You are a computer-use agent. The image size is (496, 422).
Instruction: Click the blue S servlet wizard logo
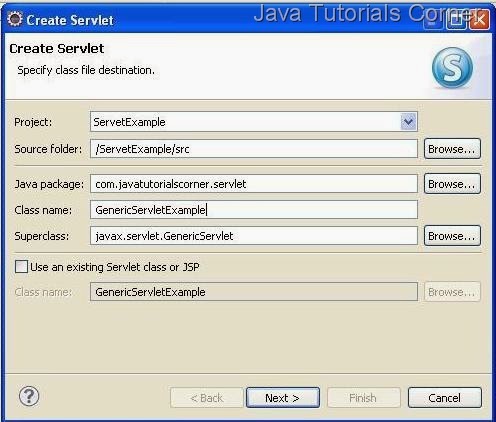coord(452,68)
